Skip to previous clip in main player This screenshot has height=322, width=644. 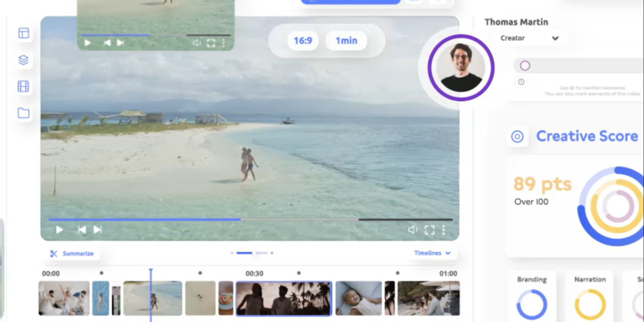click(82, 230)
